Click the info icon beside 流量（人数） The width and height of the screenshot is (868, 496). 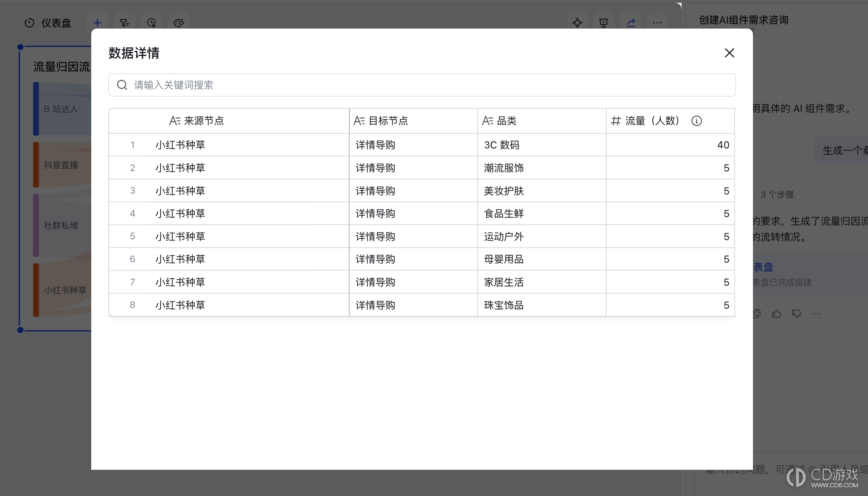696,121
